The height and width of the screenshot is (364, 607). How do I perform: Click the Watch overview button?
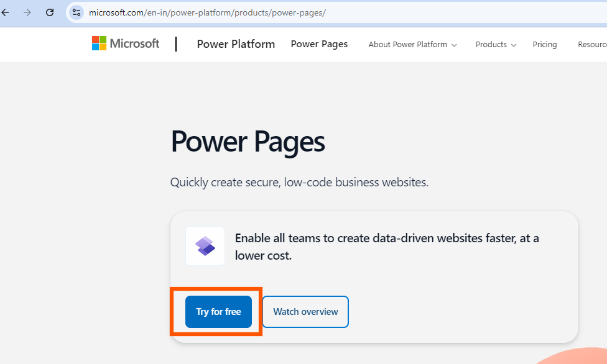coord(305,312)
